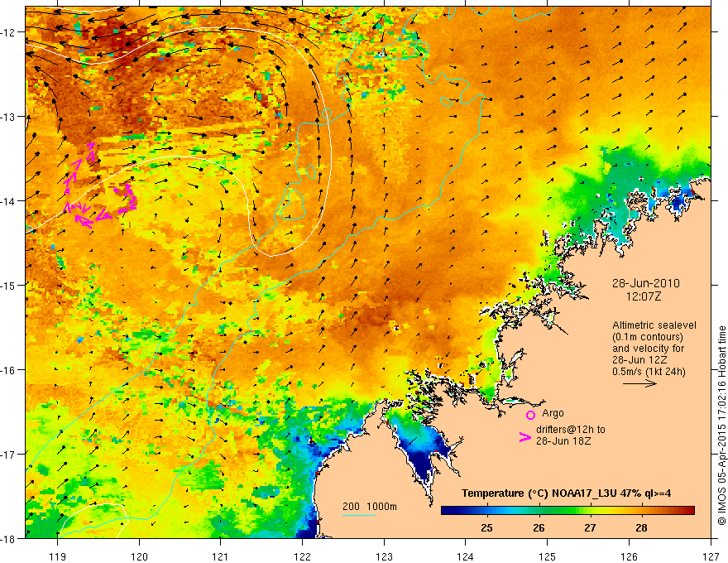Click the color bar tick label 27
The height and width of the screenshot is (563, 728).
click(590, 527)
